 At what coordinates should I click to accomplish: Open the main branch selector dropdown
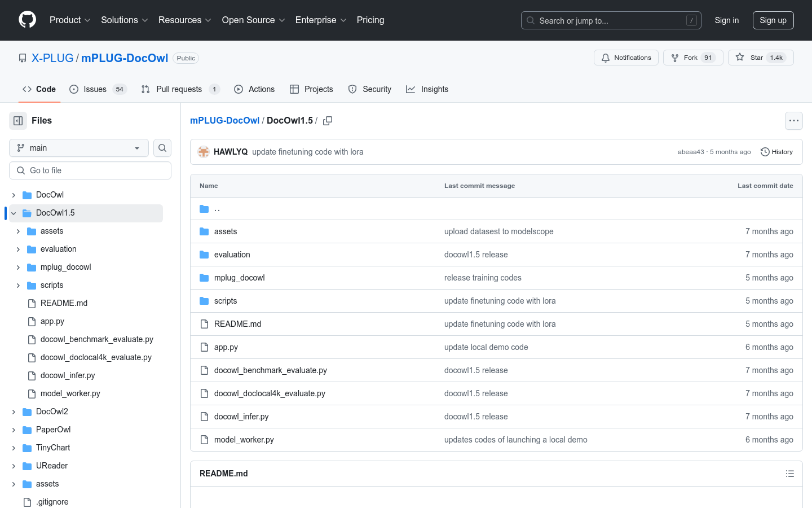click(x=79, y=148)
